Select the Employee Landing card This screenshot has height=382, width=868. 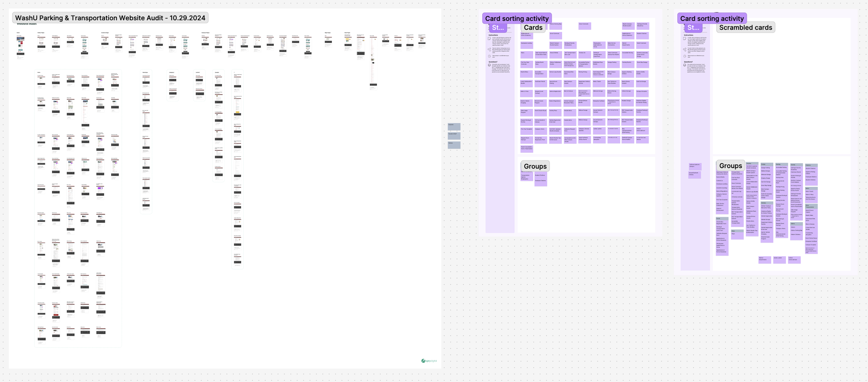click(526, 45)
